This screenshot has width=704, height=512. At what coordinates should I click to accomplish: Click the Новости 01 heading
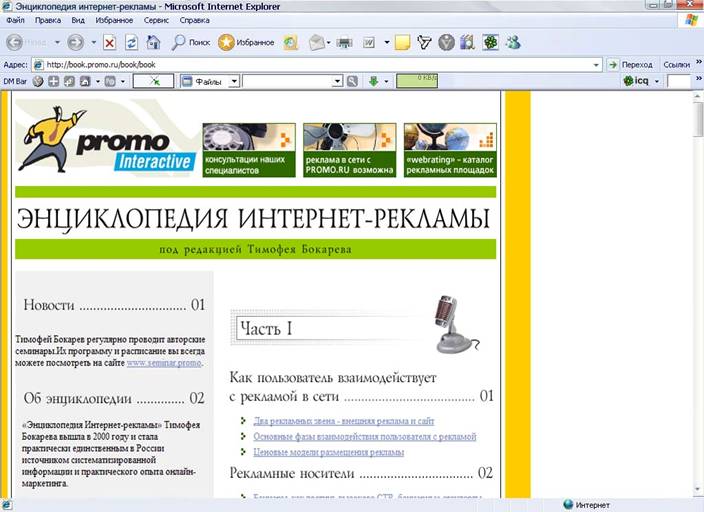click(114, 305)
